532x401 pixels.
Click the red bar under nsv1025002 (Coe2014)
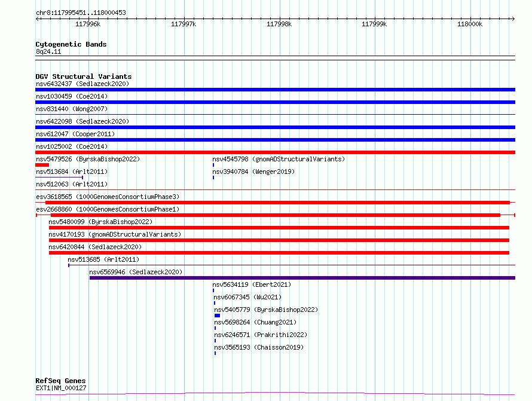(275, 152)
